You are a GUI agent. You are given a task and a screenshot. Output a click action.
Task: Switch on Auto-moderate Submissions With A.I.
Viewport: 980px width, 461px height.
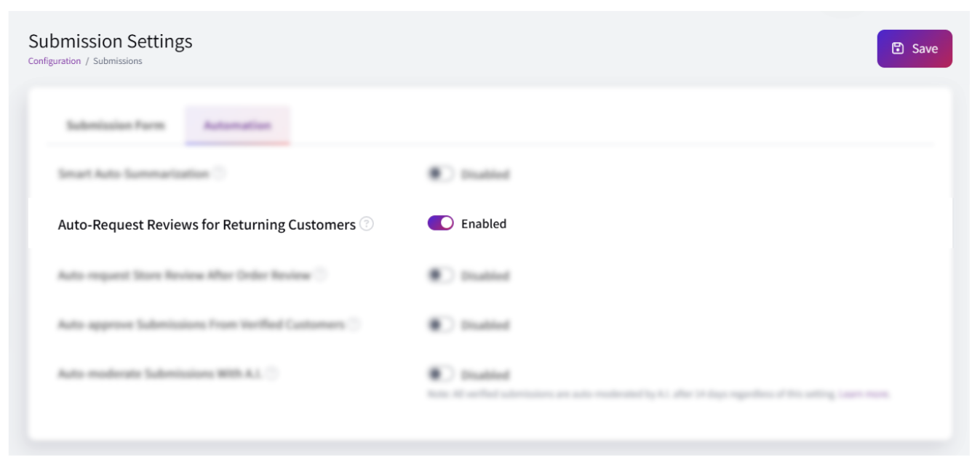440,373
